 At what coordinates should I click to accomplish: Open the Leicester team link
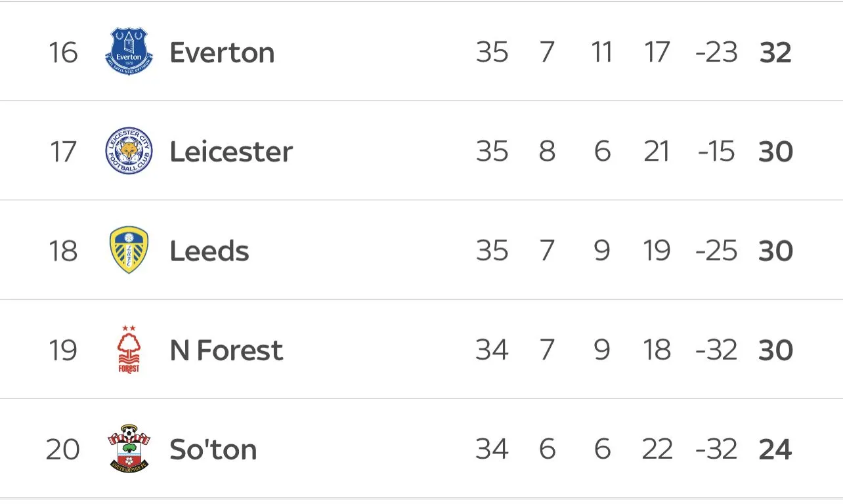tap(231, 152)
